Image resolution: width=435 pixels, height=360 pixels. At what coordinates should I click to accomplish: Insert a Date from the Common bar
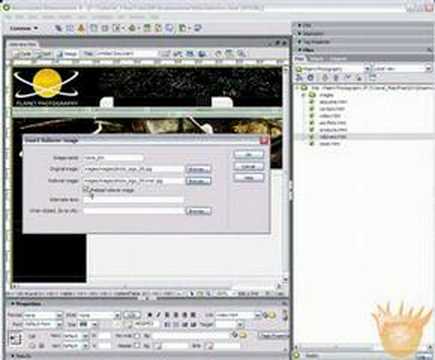point(147,28)
